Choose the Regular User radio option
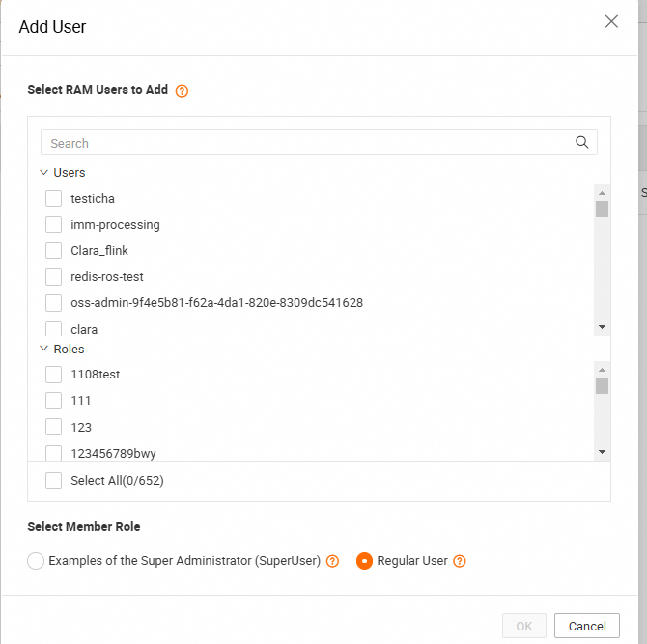The height and width of the screenshot is (644, 647). tap(364, 561)
